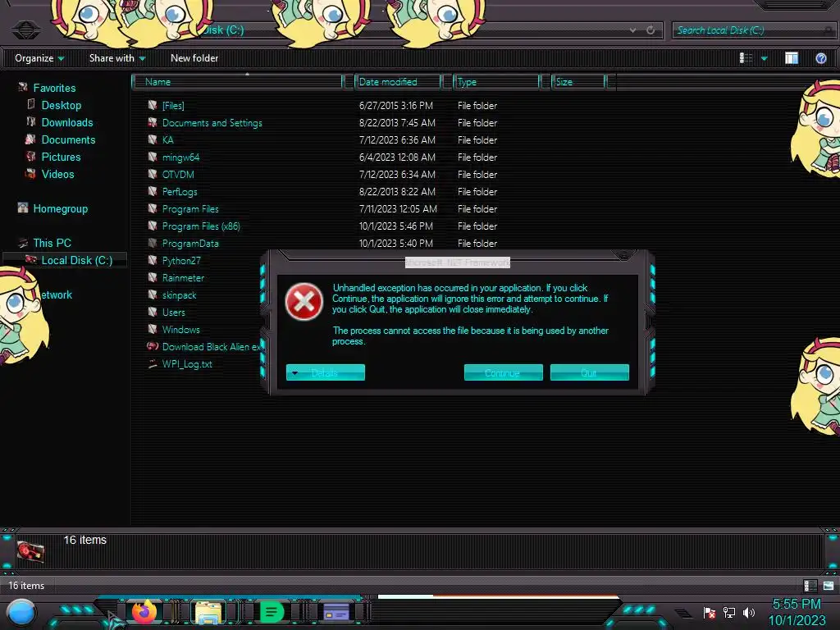Select the KA folder
Image resolution: width=840 pixels, height=630 pixels.
tap(167, 139)
